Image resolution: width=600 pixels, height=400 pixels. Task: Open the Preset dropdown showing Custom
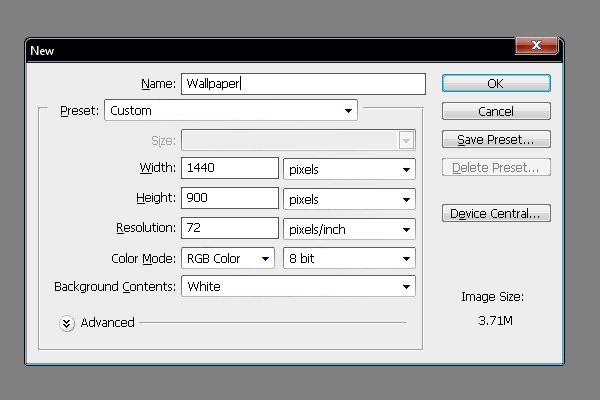231,111
